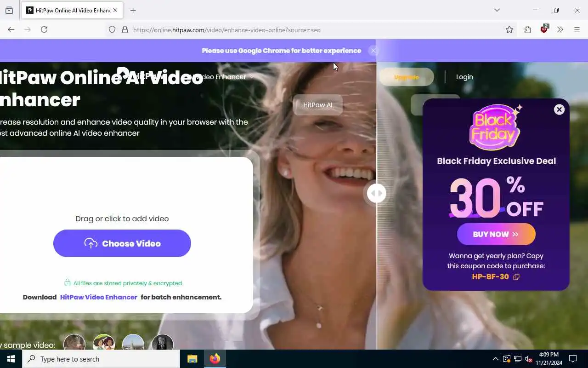The height and width of the screenshot is (368, 588).
Task: View site info via the padlock icon
Action: pyautogui.click(x=124, y=29)
